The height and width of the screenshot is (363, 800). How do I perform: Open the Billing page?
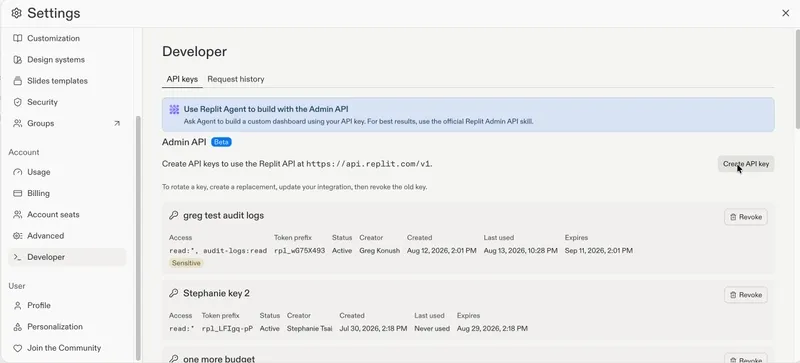pyautogui.click(x=67, y=193)
